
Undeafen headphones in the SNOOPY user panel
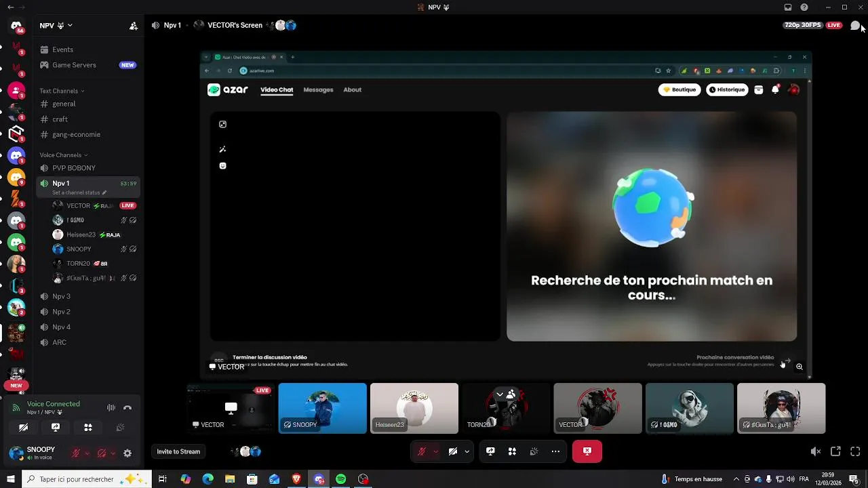coord(101,453)
